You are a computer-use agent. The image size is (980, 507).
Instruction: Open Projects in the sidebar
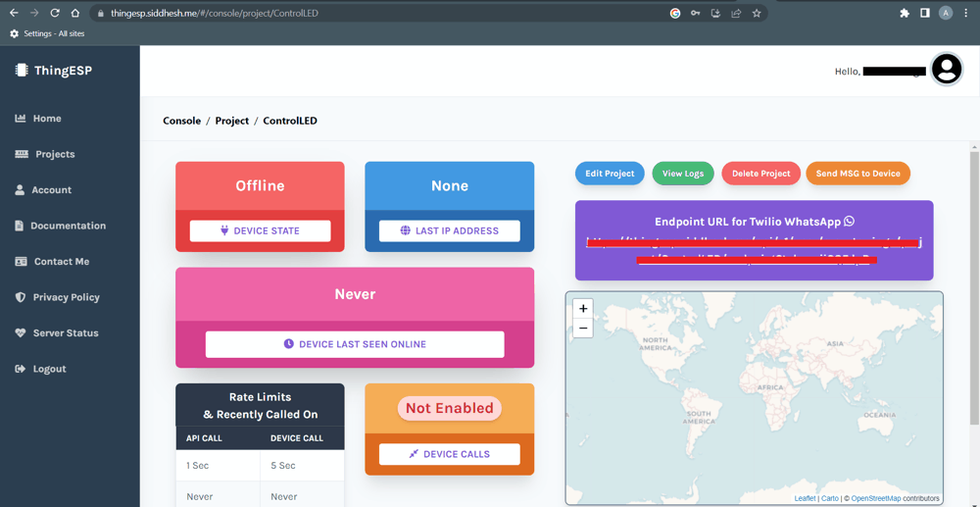(55, 154)
